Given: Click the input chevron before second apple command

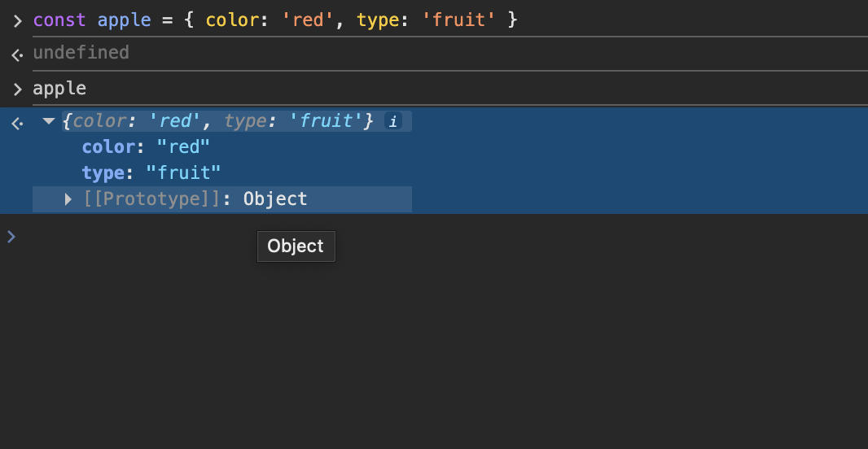Looking at the screenshot, I should click(x=17, y=89).
